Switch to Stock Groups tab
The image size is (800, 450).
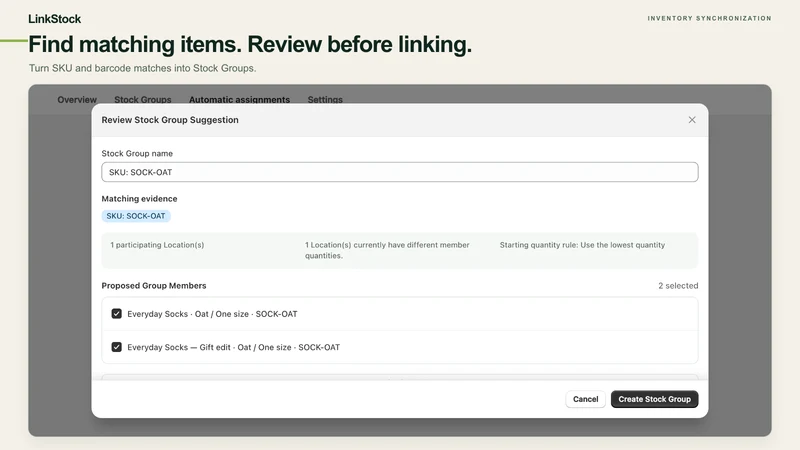coord(143,99)
